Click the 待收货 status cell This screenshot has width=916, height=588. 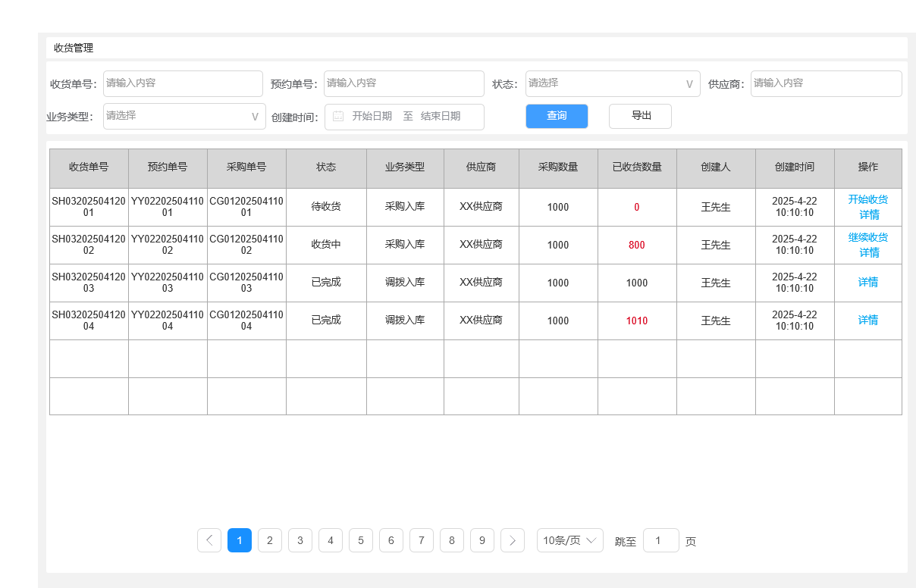coord(326,206)
